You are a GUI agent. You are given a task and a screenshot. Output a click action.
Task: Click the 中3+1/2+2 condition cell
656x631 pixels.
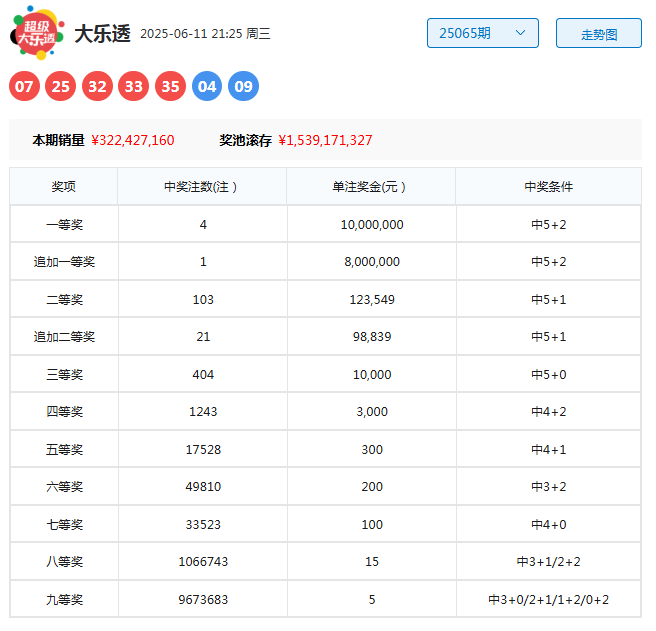click(548, 562)
